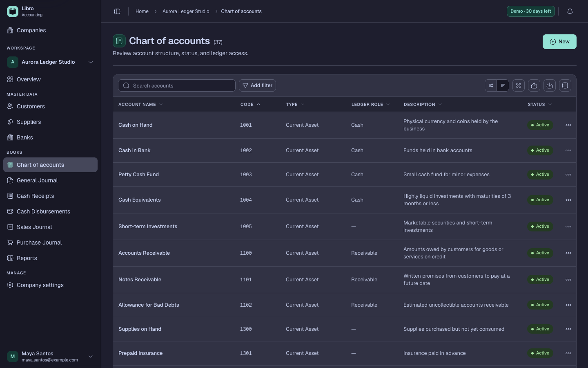Open row actions for Short-term Investments
588x368 pixels.
pos(568,227)
